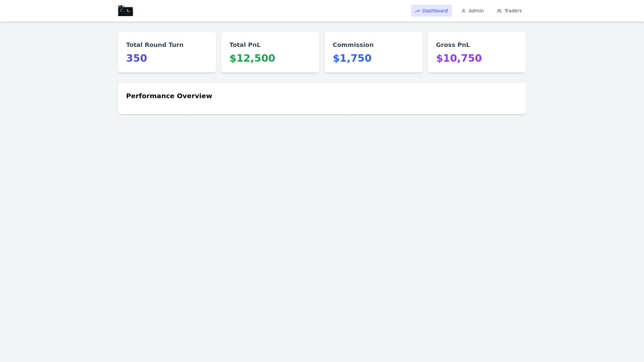Open the Dashboard tab
Viewport: 644px width, 362px height.
431,11
